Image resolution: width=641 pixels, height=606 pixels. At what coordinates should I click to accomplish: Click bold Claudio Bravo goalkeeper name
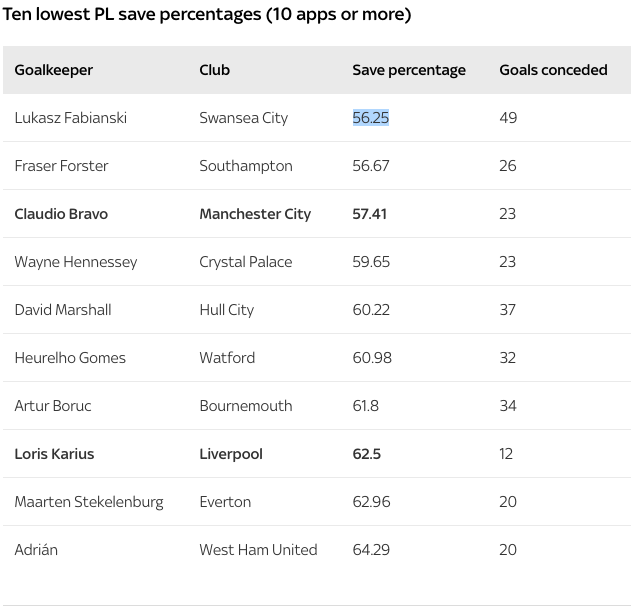[x=61, y=214]
